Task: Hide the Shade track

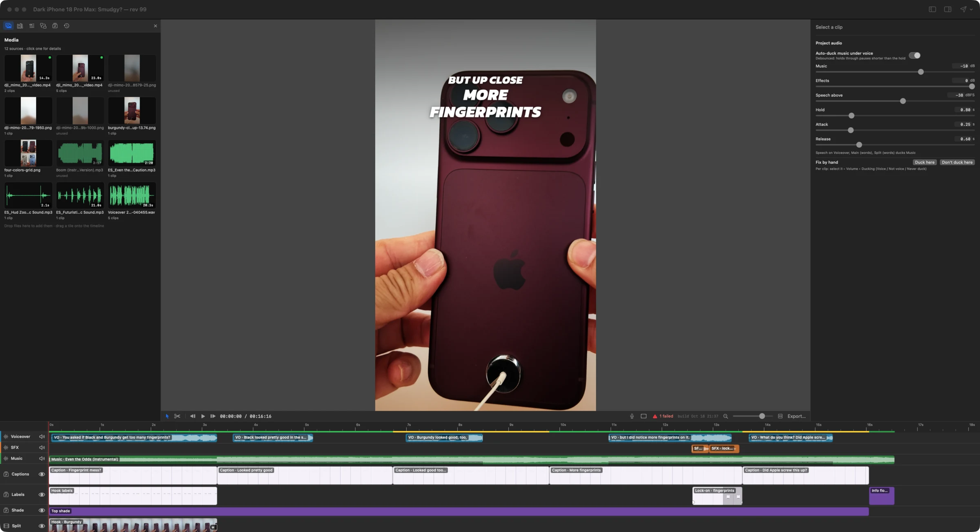Action: coord(42,510)
